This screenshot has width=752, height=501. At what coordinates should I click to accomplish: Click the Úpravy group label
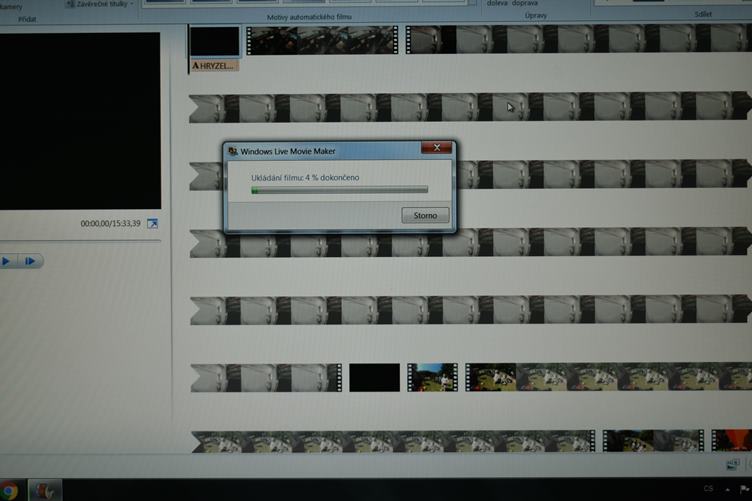(536, 15)
